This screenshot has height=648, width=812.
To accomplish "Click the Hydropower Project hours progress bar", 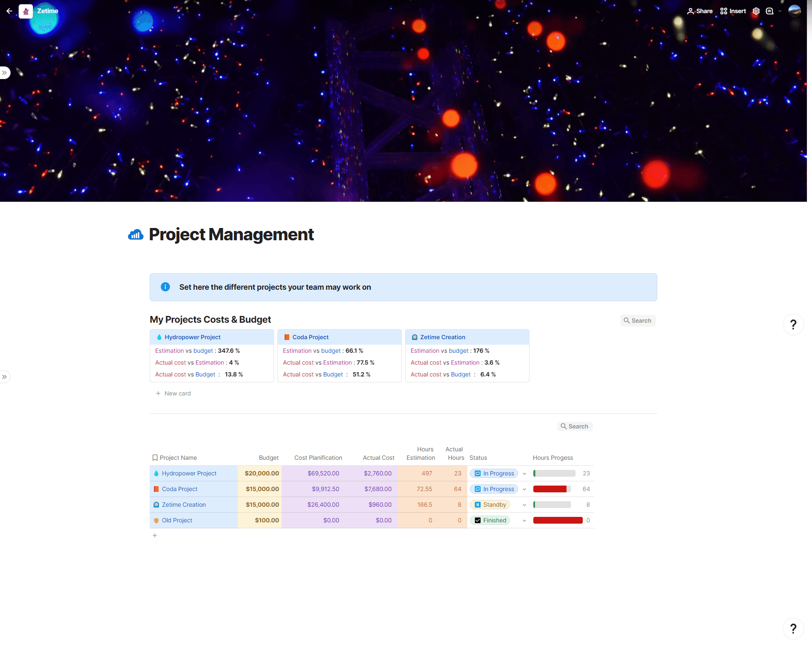I will pos(554,473).
